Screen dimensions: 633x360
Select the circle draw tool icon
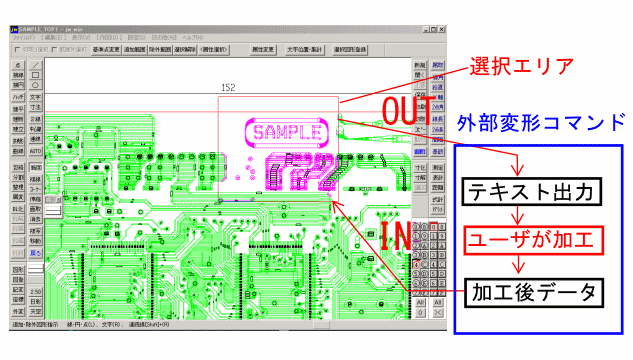coord(36,85)
